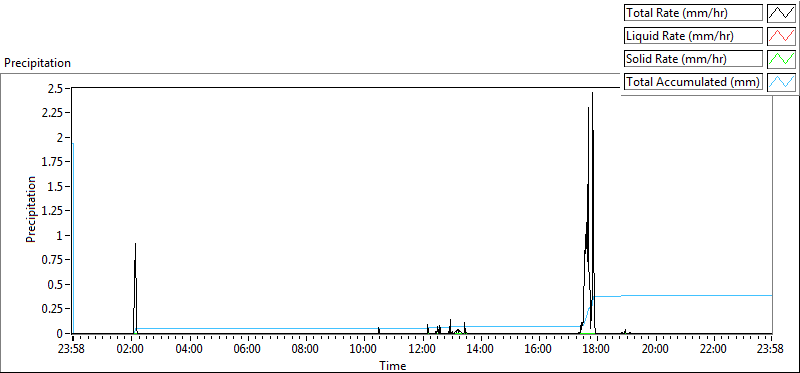Click the 1.75 y-axis value

54,162
